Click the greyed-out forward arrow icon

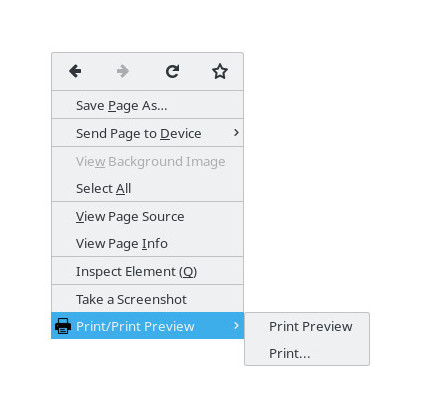(x=123, y=71)
